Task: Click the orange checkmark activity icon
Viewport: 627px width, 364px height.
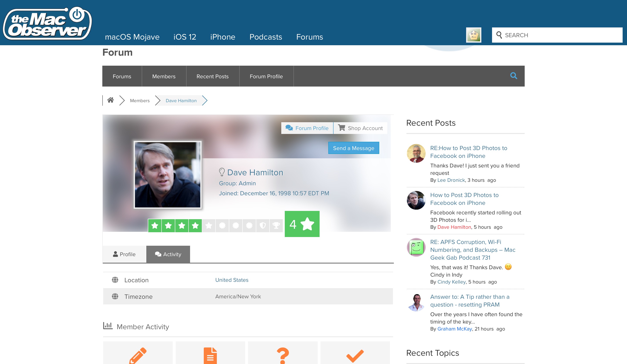Action: point(355,356)
